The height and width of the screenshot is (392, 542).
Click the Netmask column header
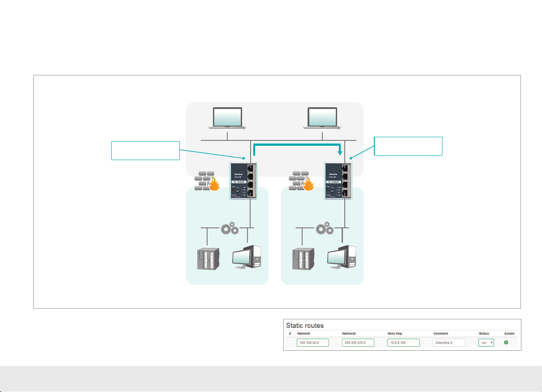click(x=349, y=334)
